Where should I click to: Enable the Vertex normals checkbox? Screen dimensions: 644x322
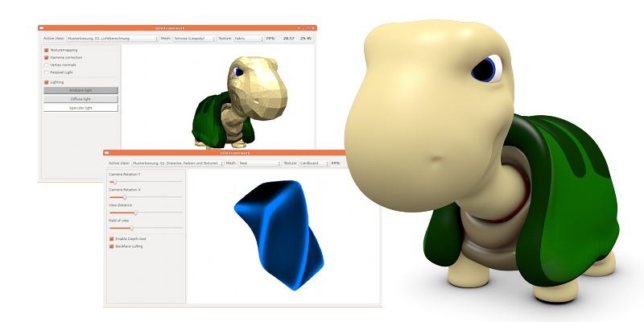click(47, 65)
